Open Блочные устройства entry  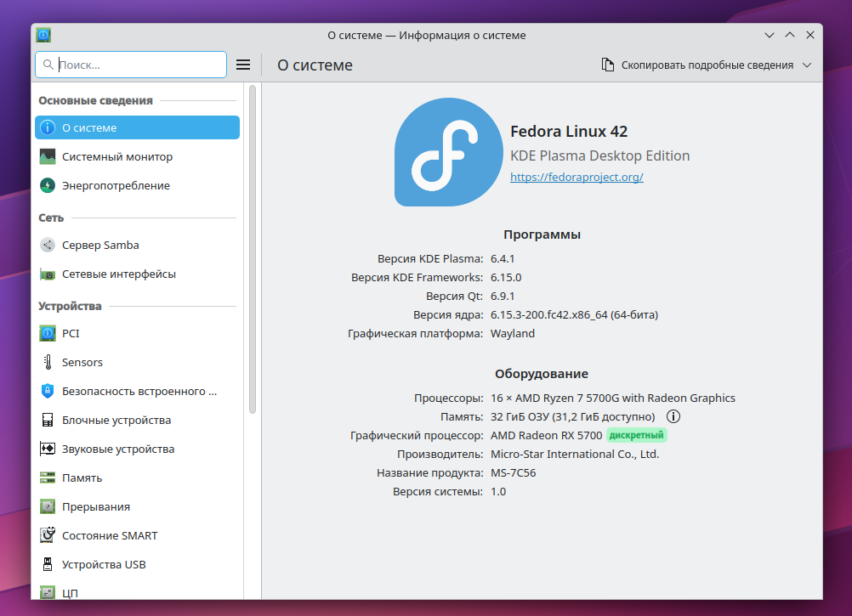click(x=138, y=420)
